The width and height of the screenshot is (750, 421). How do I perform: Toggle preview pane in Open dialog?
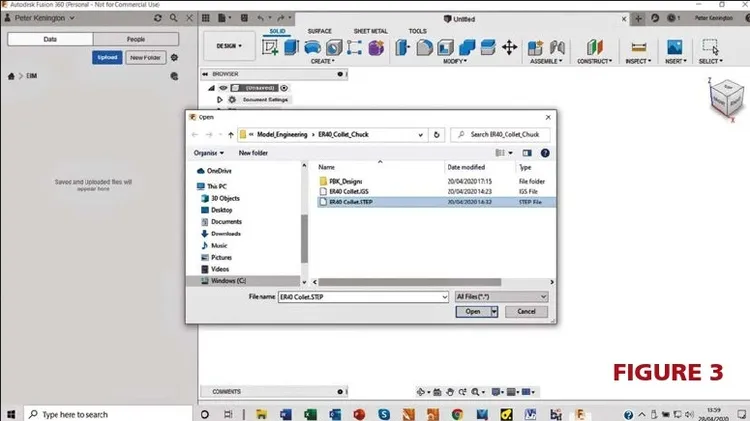coord(527,153)
